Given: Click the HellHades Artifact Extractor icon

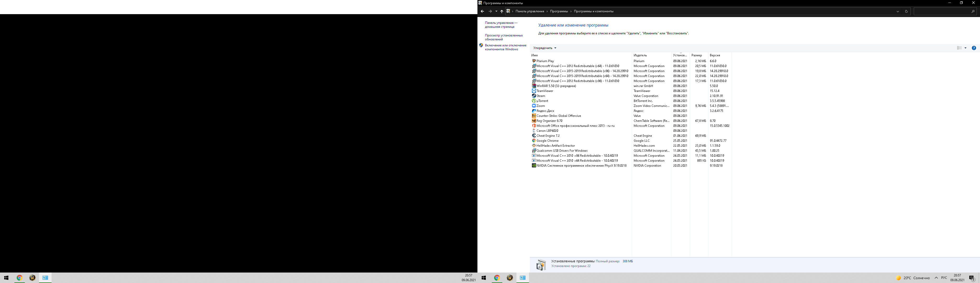Looking at the screenshot, I should [x=534, y=145].
